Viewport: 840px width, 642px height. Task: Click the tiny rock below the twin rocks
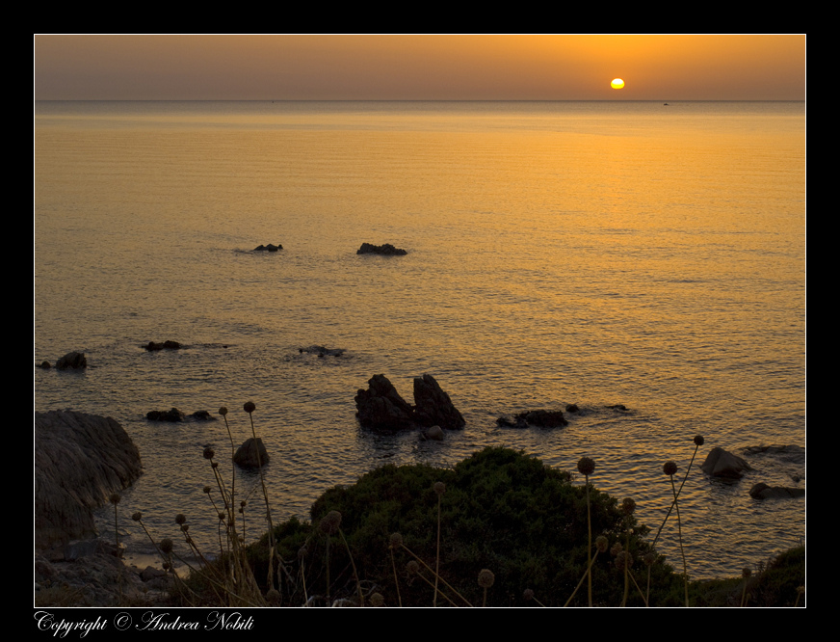pyautogui.click(x=433, y=434)
